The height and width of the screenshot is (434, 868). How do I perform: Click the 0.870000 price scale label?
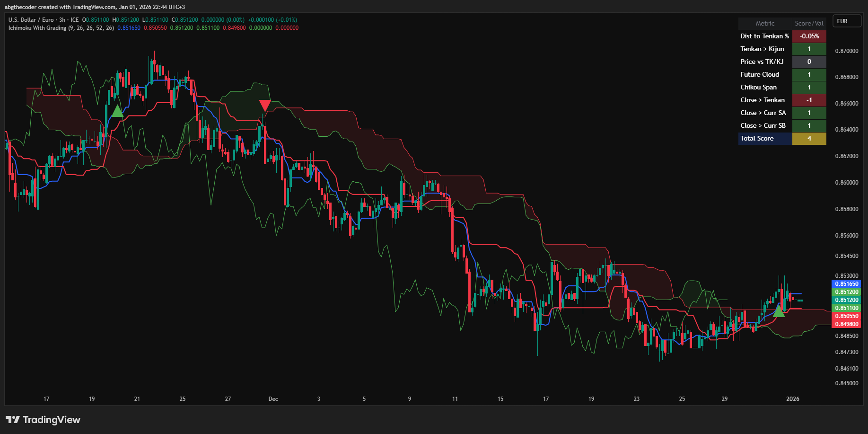click(847, 51)
